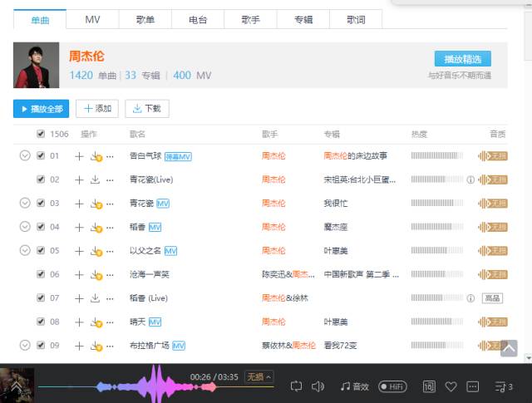Uncheck the checkbox for row 03
The width and height of the screenshot is (532, 403).
[x=41, y=203]
